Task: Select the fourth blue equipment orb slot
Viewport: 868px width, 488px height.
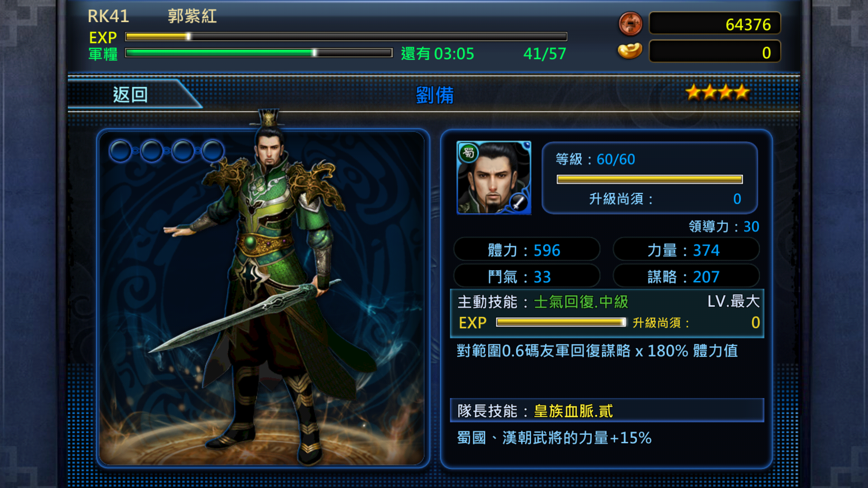Action: [212, 151]
